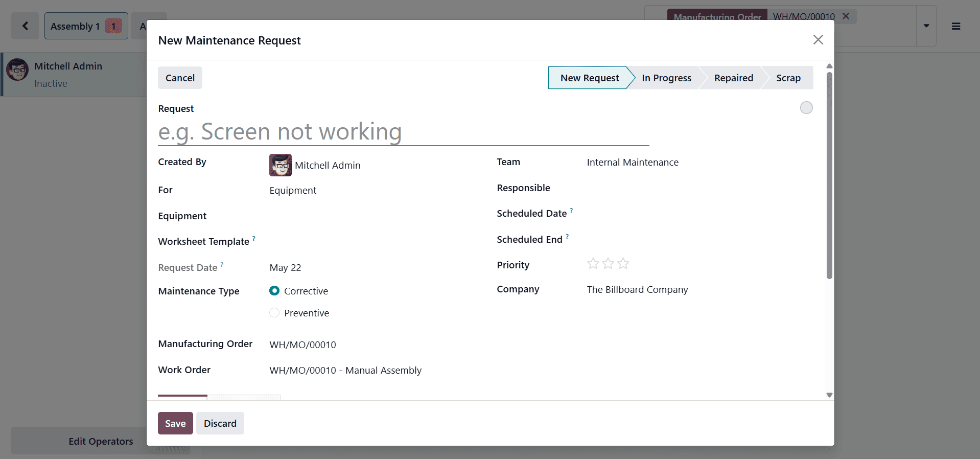Screen dimensions: 980x459
Task: Switch status to In Progress
Action: pyautogui.click(x=666, y=78)
